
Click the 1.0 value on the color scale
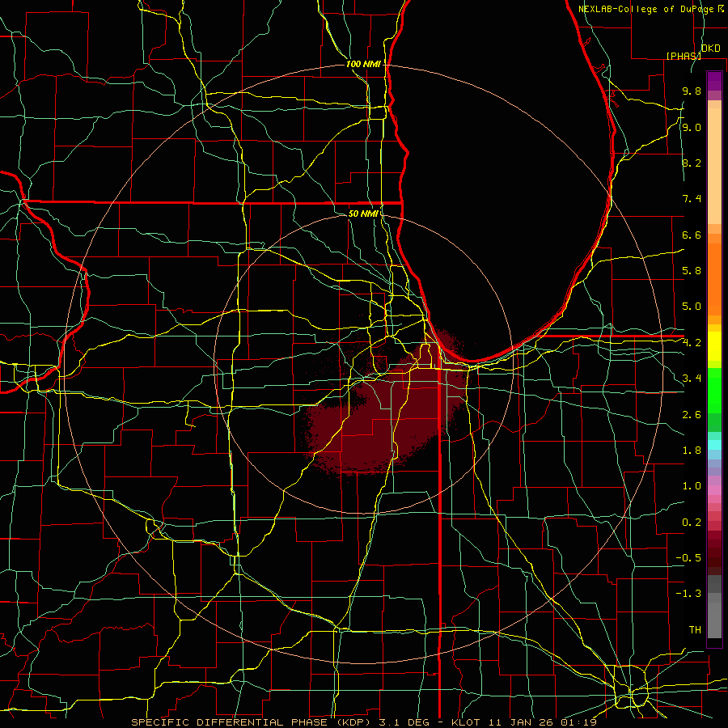[692, 486]
